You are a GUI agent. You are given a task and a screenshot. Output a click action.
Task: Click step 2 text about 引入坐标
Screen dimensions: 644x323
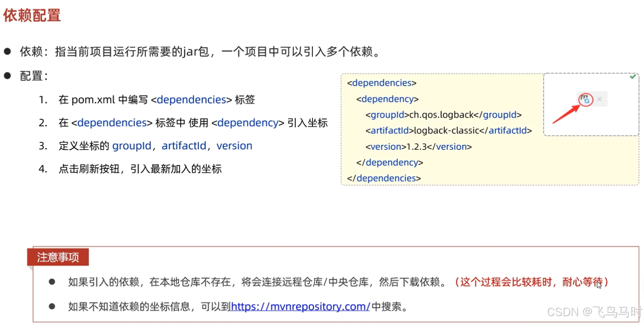tap(193, 123)
